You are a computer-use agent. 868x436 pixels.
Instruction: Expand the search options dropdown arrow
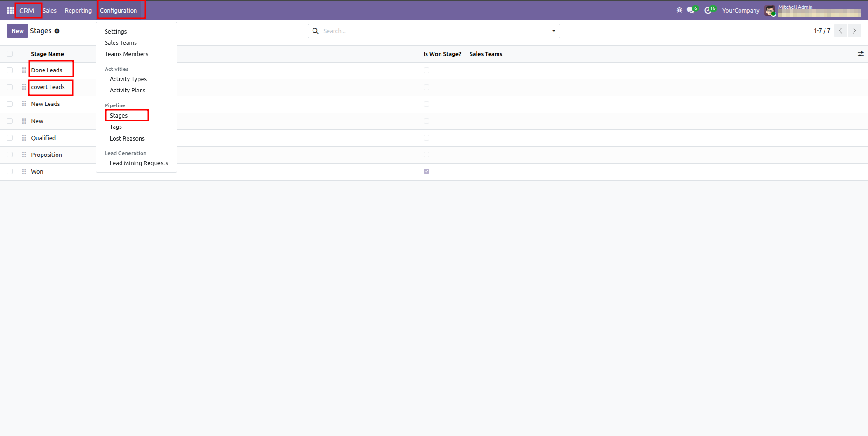[x=554, y=31]
